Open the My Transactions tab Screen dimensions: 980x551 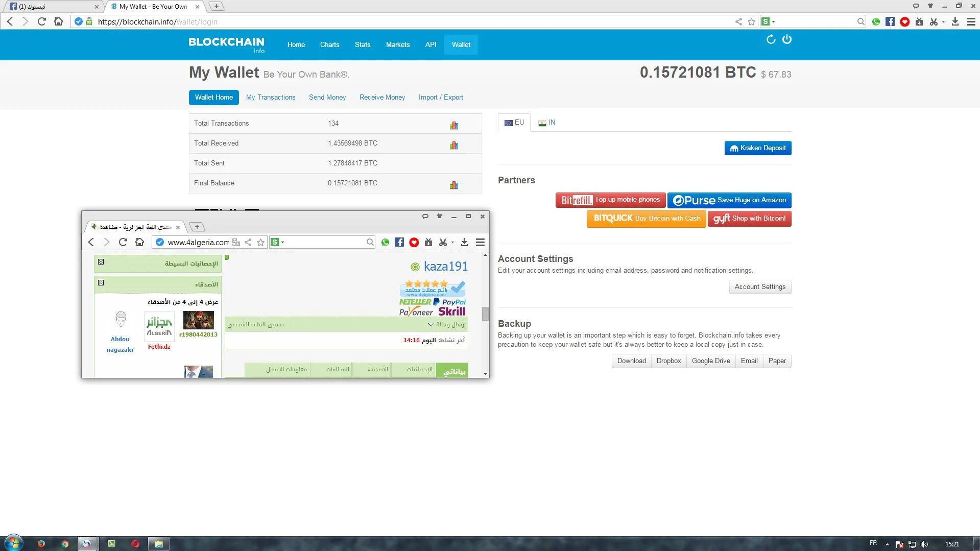271,98
